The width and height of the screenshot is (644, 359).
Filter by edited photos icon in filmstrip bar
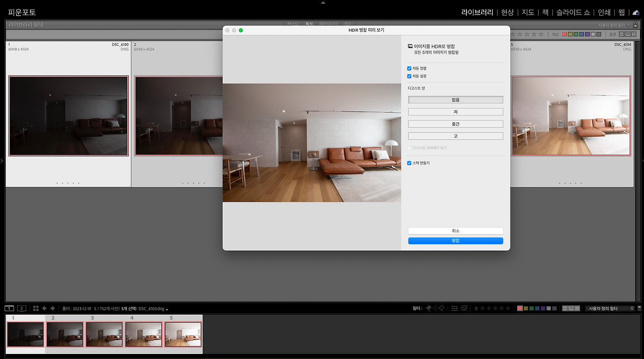click(x=454, y=308)
